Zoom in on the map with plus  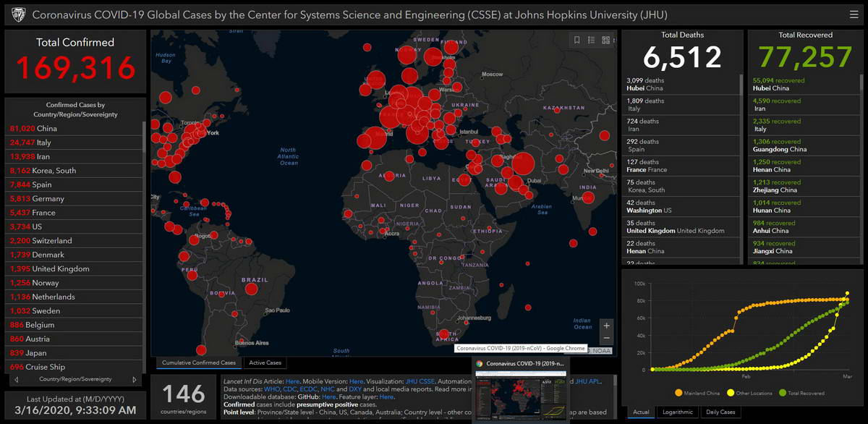(606, 326)
